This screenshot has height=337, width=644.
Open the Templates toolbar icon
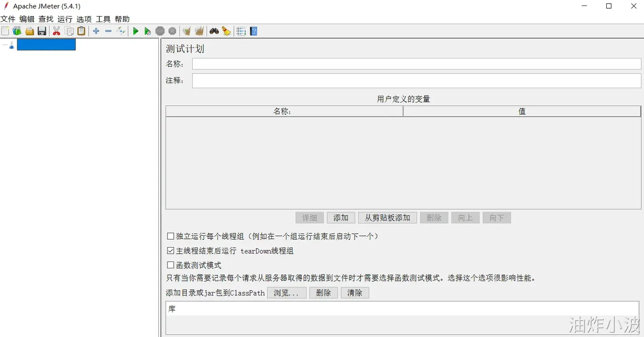coord(17,31)
